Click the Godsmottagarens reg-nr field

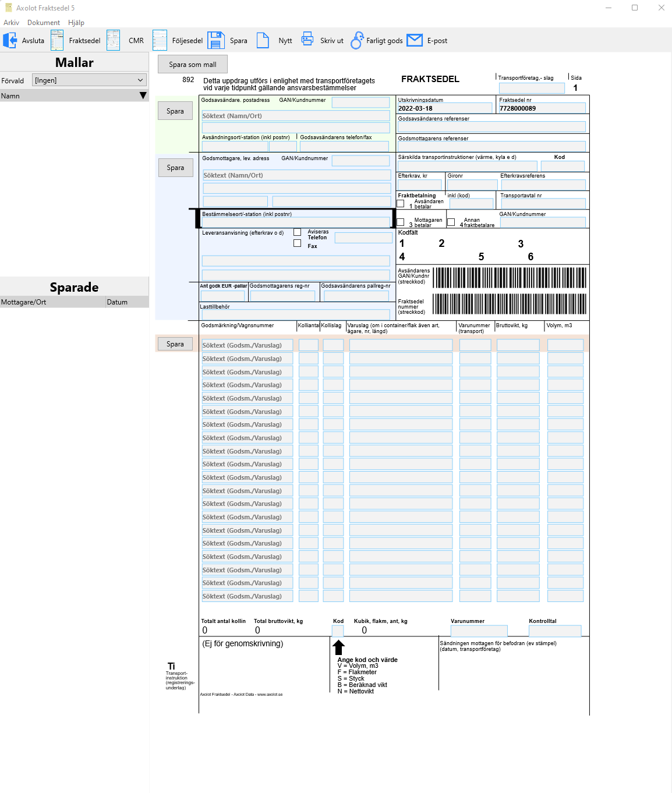click(282, 296)
